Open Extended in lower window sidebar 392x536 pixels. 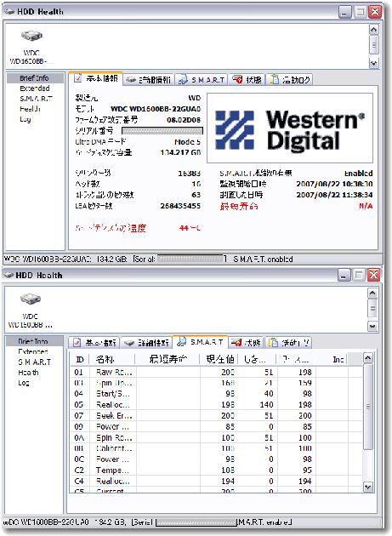tap(33, 351)
